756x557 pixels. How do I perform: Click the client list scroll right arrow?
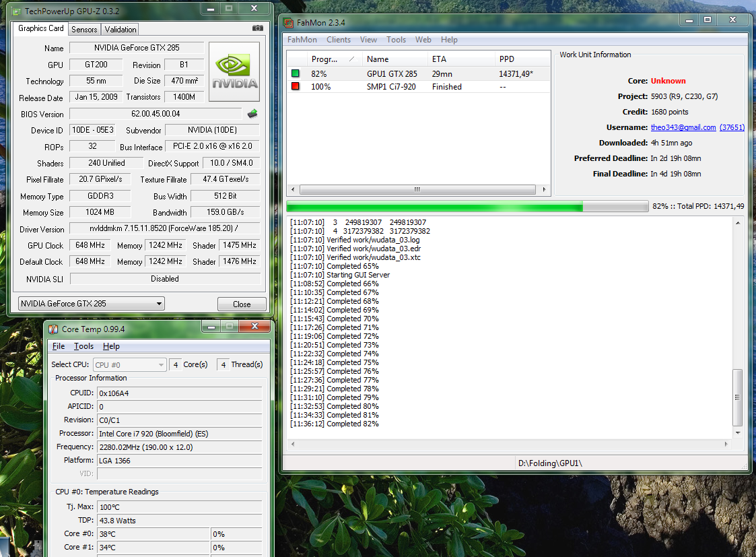pos(545,189)
